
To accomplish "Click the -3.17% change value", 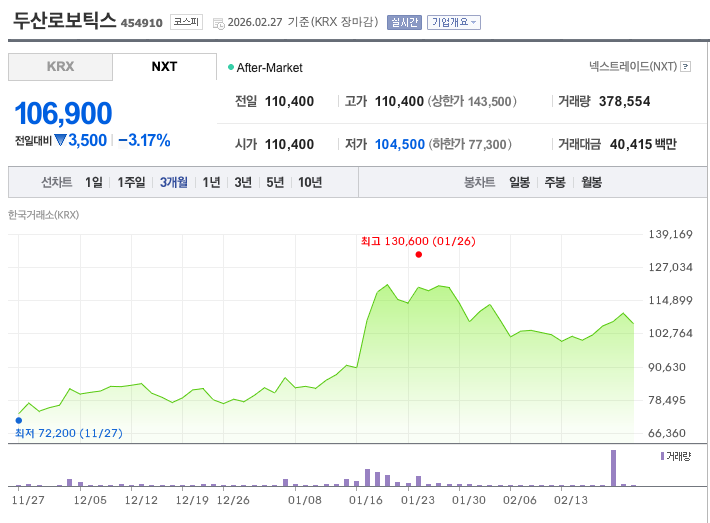I will (144, 140).
